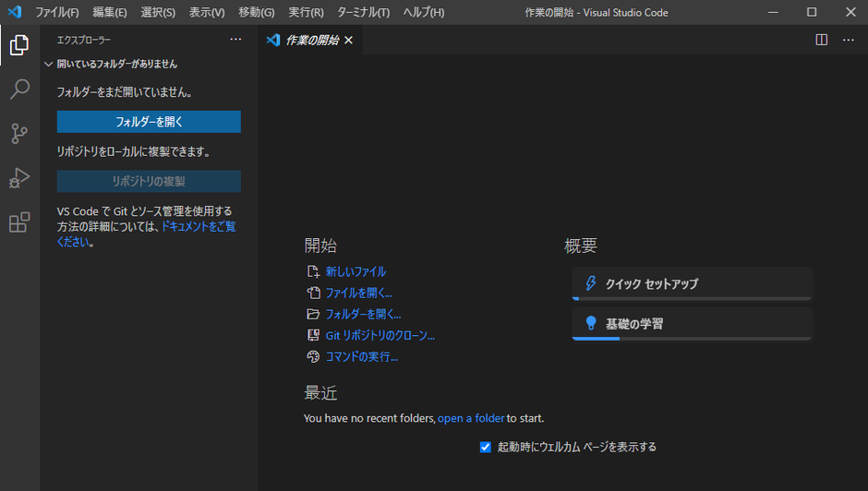This screenshot has width=868, height=491.
Task: Click the 開始 heading
Action: [x=320, y=245]
